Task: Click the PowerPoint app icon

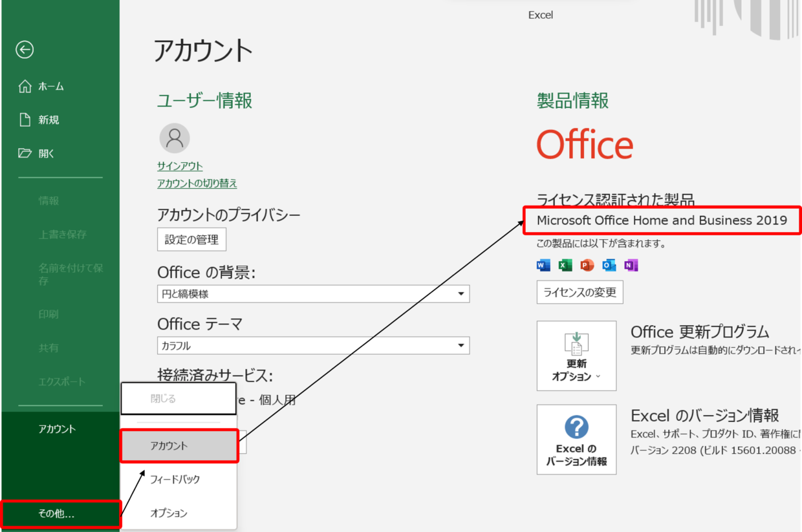Action: (x=587, y=265)
